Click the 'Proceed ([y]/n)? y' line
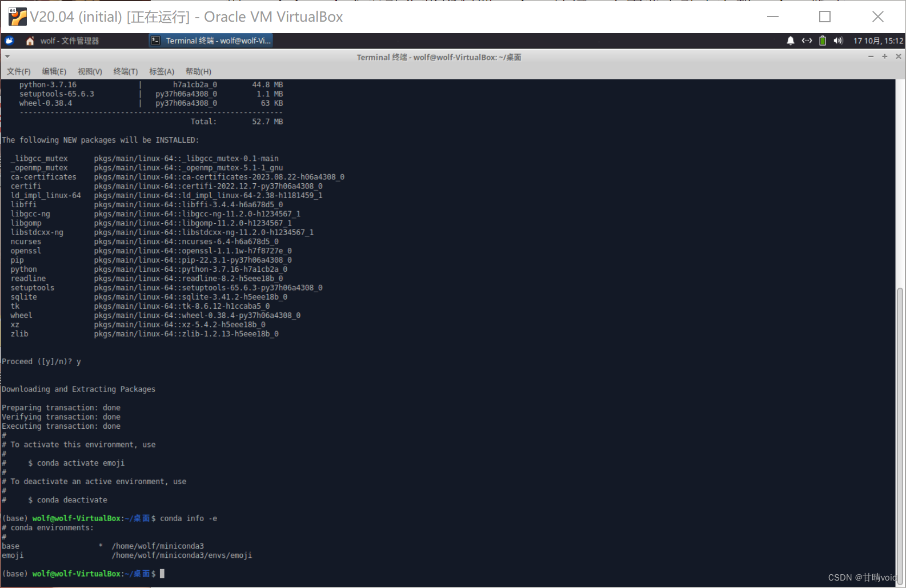906x588 pixels. (41, 361)
